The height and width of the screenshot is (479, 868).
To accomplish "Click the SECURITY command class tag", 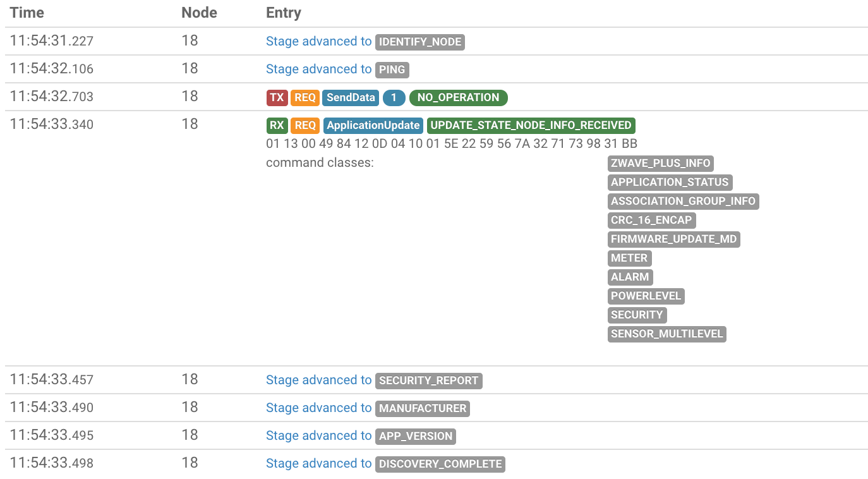I will (x=637, y=315).
